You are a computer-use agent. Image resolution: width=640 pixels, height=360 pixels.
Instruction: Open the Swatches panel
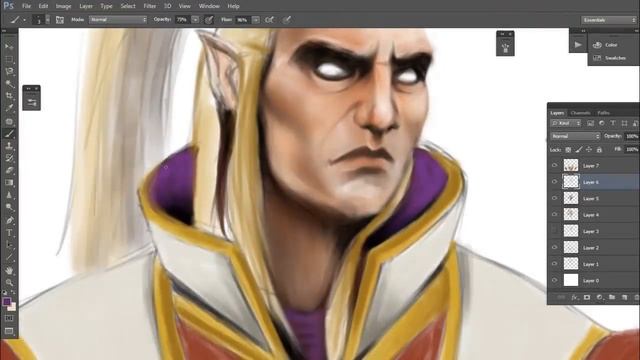[610, 58]
